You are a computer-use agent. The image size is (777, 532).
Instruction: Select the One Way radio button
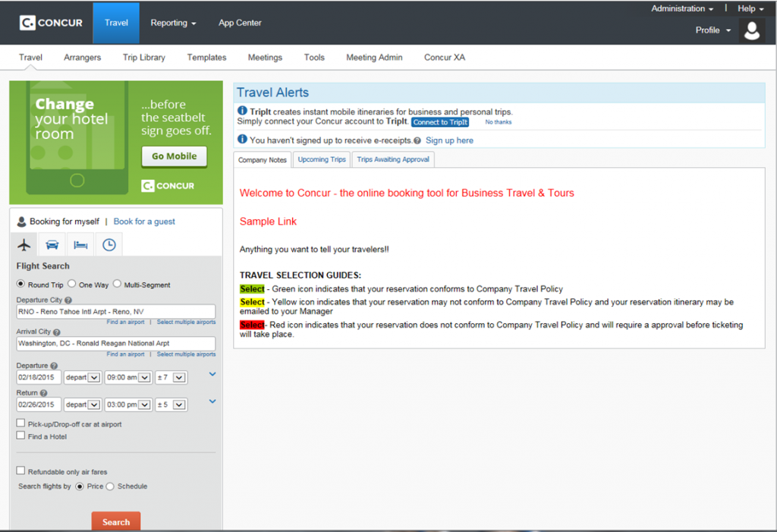71,285
